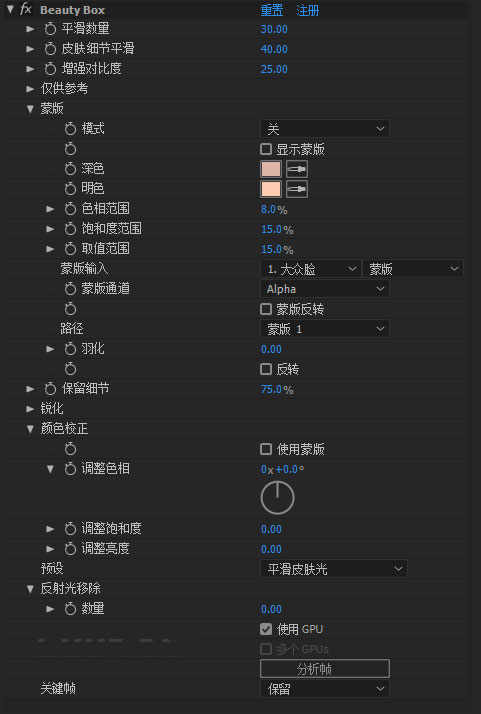Pick 深色 color with its eyedropper

coord(297,169)
